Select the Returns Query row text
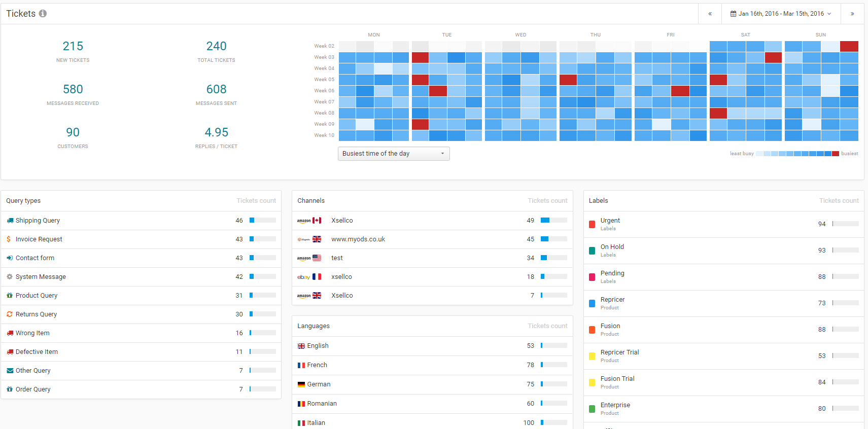 click(x=36, y=314)
